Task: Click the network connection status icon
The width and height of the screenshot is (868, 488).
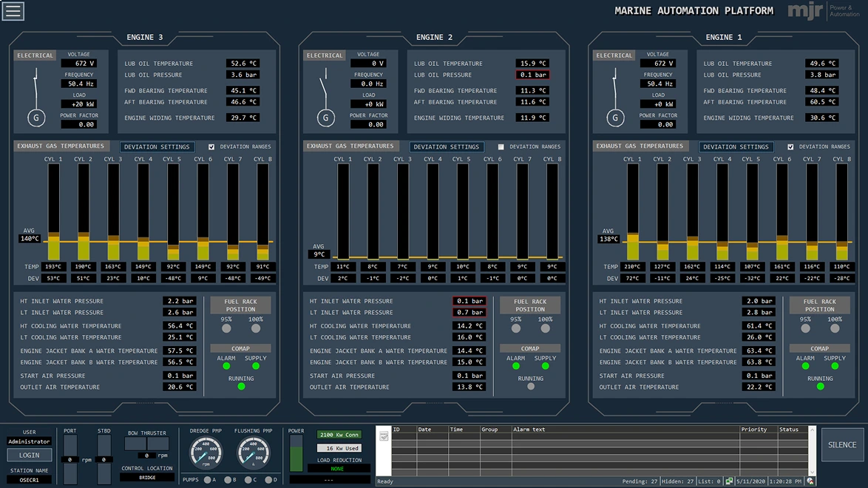Action: point(729,481)
